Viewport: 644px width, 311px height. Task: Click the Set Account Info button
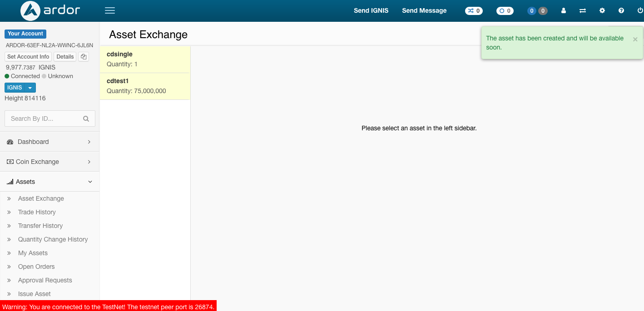(x=28, y=57)
